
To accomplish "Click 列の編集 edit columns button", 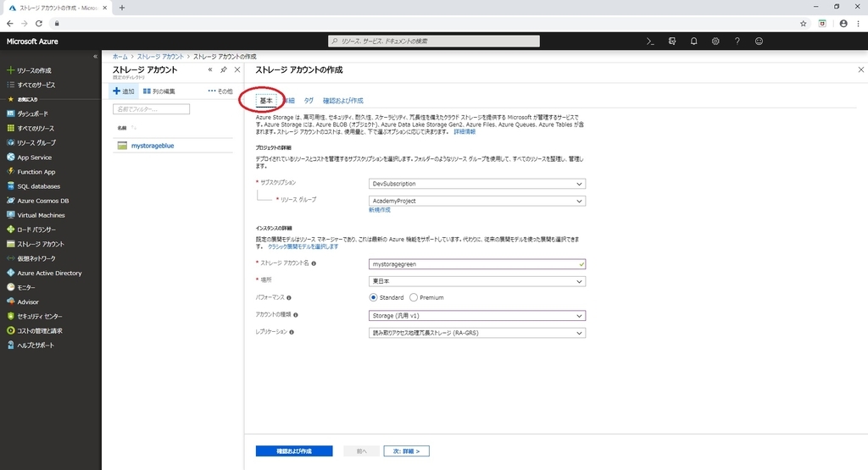I will click(159, 91).
